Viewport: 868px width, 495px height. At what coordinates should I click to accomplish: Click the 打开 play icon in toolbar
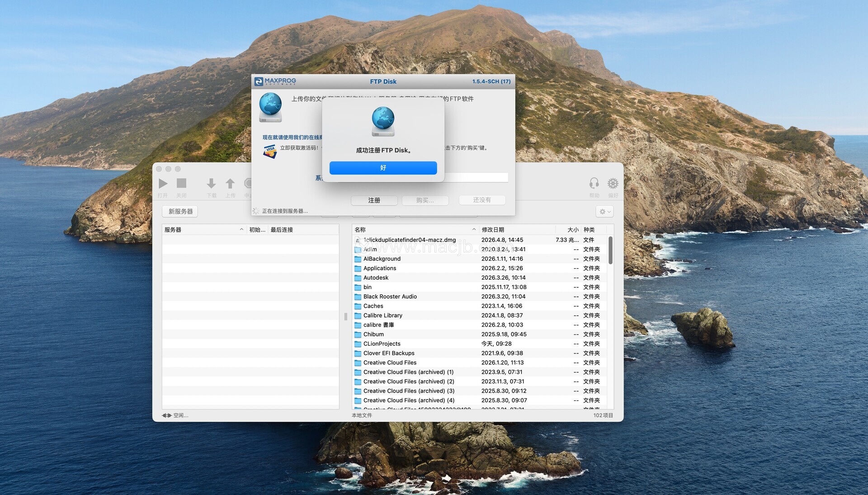click(x=163, y=183)
